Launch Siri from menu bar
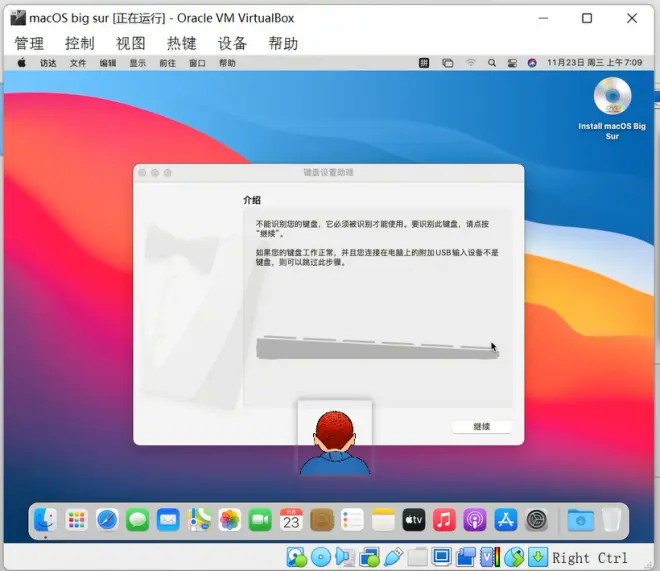Image resolution: width=660 pixels, height=571 pixels. click(x=532, y=63)
